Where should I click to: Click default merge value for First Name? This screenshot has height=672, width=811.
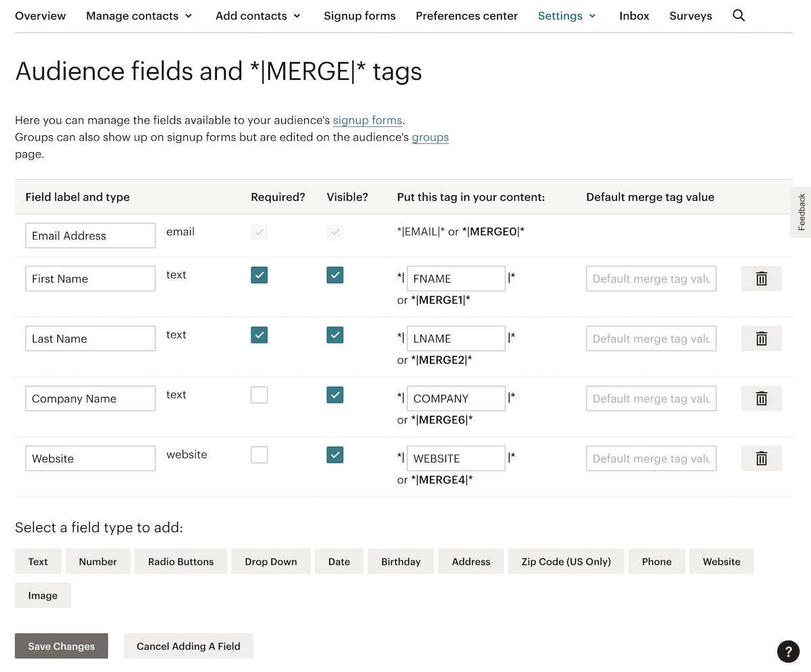[x=652, y=279]
